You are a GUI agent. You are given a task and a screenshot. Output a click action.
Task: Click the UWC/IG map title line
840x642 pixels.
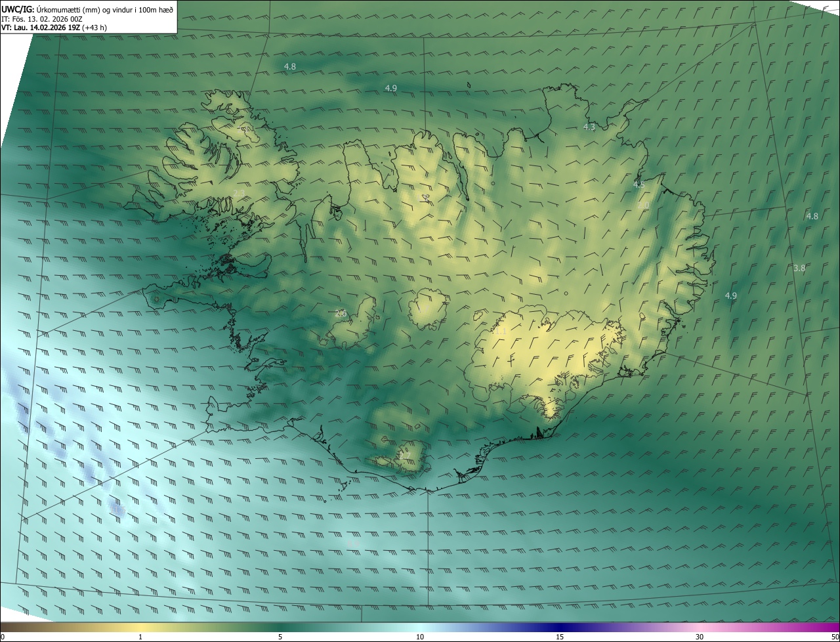coord(87,9)
